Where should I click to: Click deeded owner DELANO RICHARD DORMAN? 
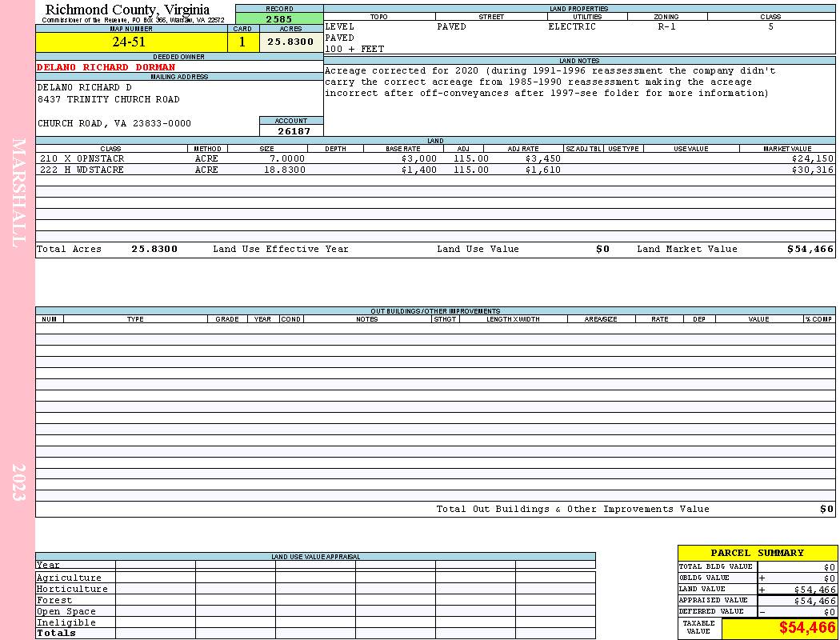pos(106,67)
